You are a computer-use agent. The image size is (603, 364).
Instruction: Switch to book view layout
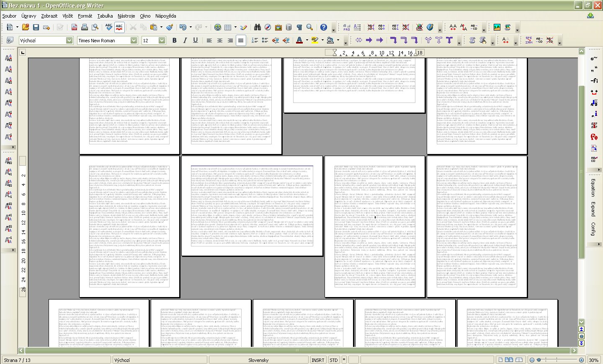519,360
